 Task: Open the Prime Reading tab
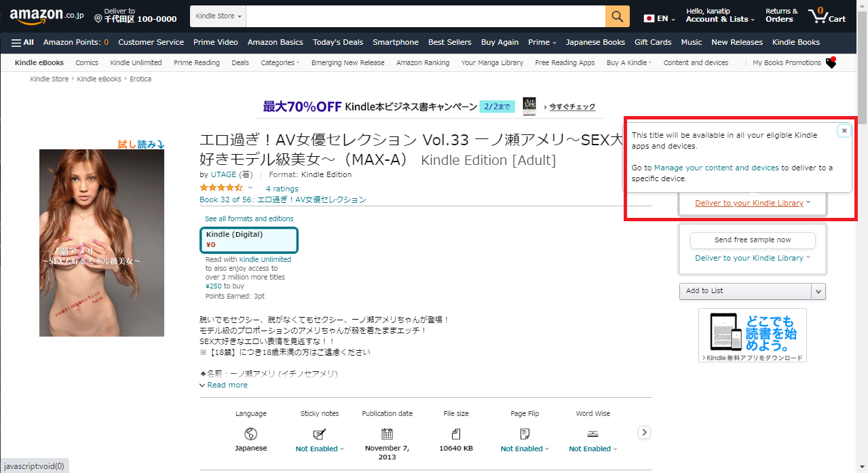[x=197, y=62]
